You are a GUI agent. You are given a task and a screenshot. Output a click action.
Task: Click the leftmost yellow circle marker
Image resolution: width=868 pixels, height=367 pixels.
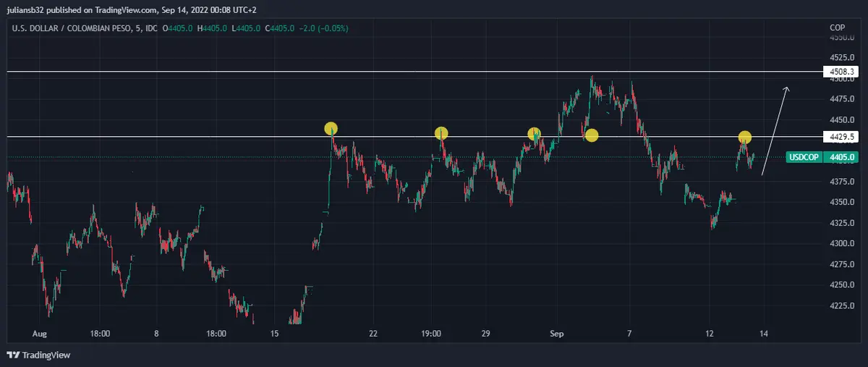pos(331,129)
